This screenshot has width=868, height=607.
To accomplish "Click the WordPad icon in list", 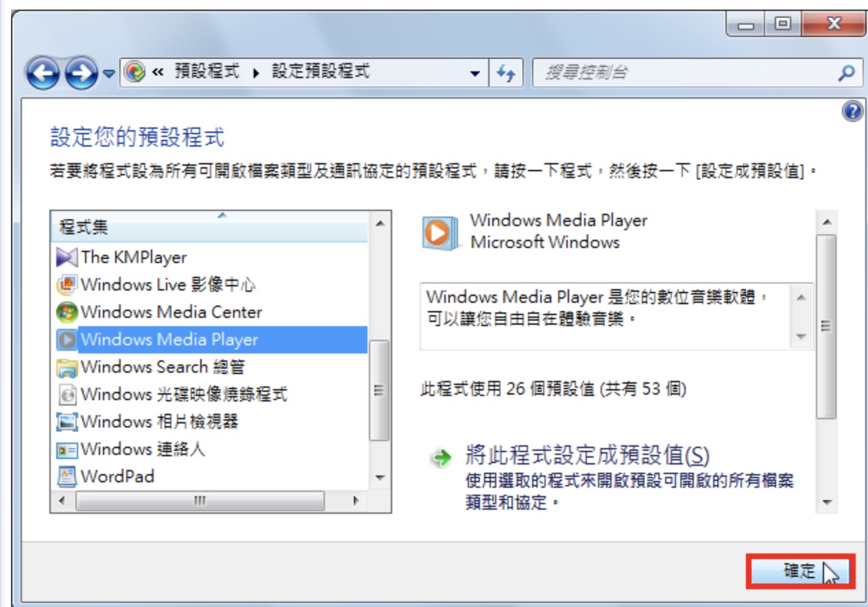I will [67, 477].
